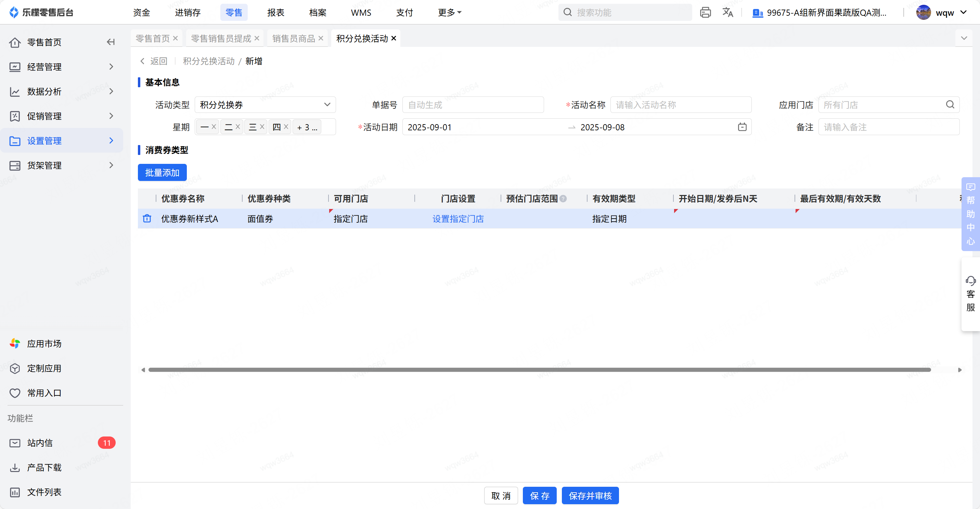
Task: Click the wqw user avatar
Action: tap(923, 13)
